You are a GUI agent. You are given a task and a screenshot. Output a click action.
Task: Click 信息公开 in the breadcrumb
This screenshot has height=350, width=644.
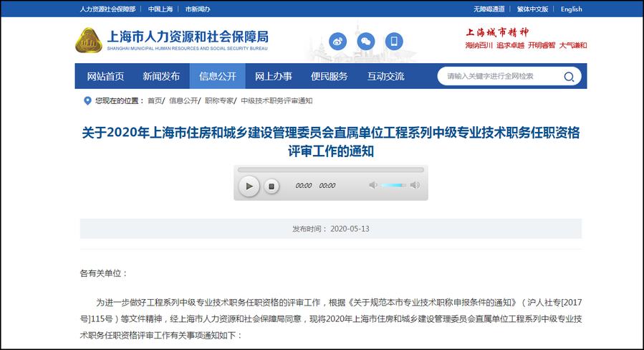click(x=183, y=100)
